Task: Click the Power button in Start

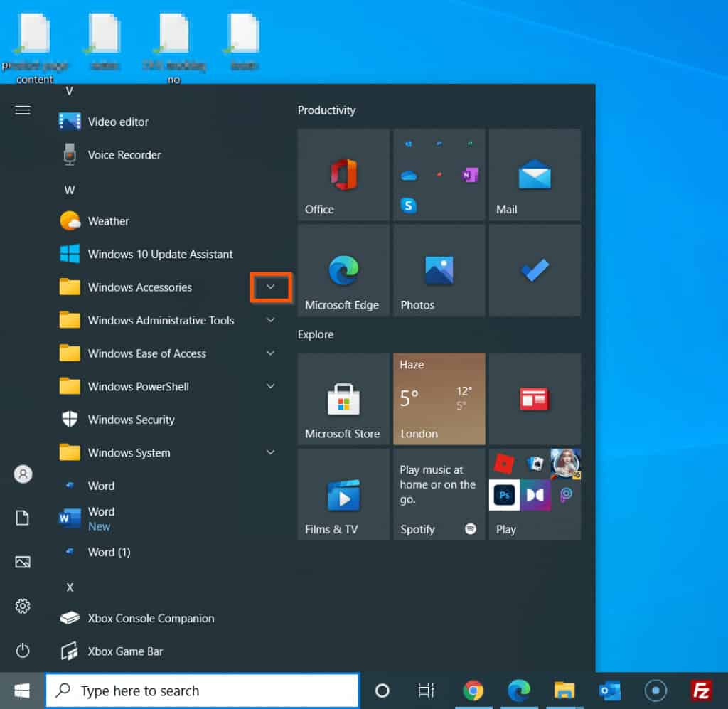Action: click(22, 650)
